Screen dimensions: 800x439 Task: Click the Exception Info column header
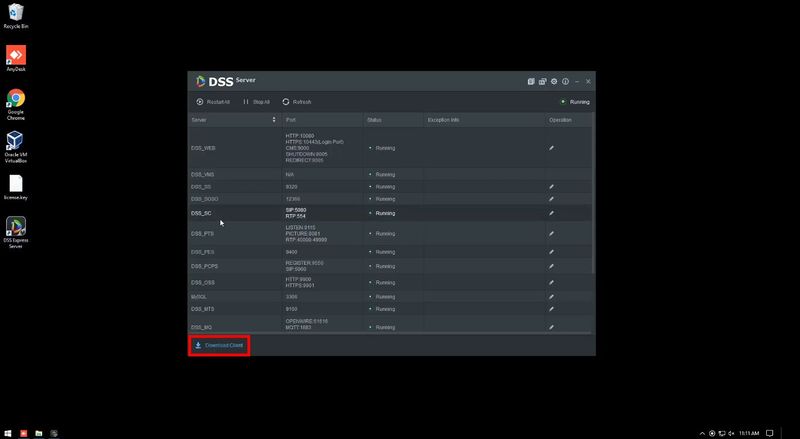click(443, 120)
